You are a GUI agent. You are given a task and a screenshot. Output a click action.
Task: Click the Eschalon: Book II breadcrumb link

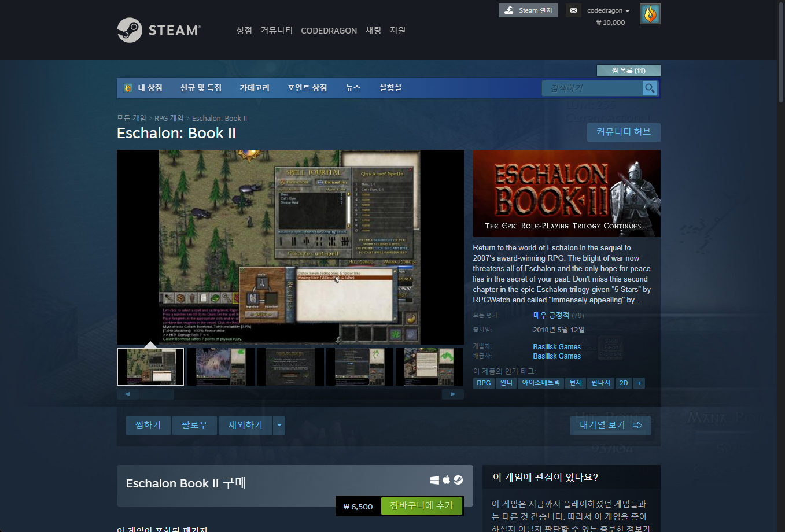click(x=219, y=118)
